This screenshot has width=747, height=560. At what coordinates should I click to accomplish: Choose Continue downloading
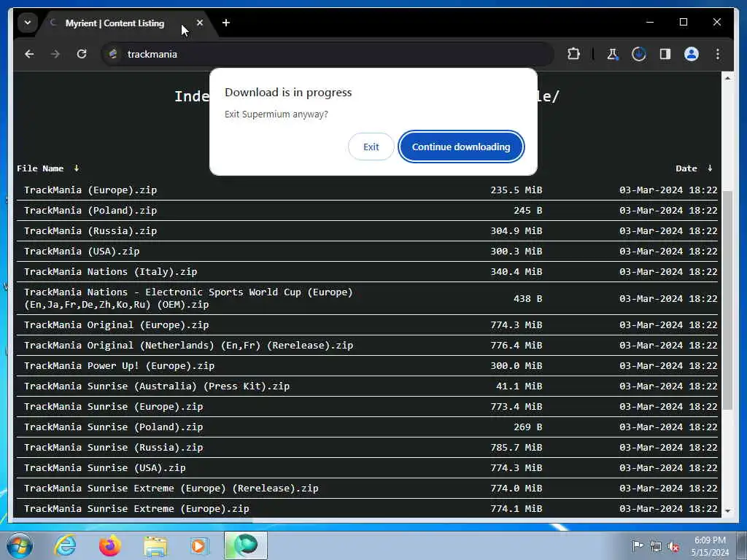tap(461, 147)
